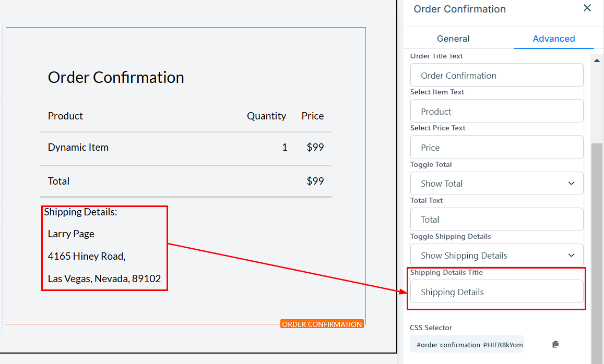Click the Quantity column header
The width and height of the screenshot is (604, 364).
coord(266,116)
